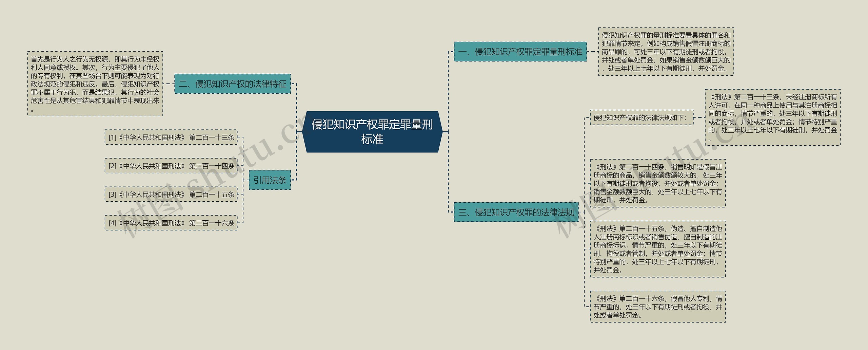Click the 三、侵犯知识产权罪的法律法规 branch node
The width and height of the screenshot is (868, 350).
click(x=516, y=213)
